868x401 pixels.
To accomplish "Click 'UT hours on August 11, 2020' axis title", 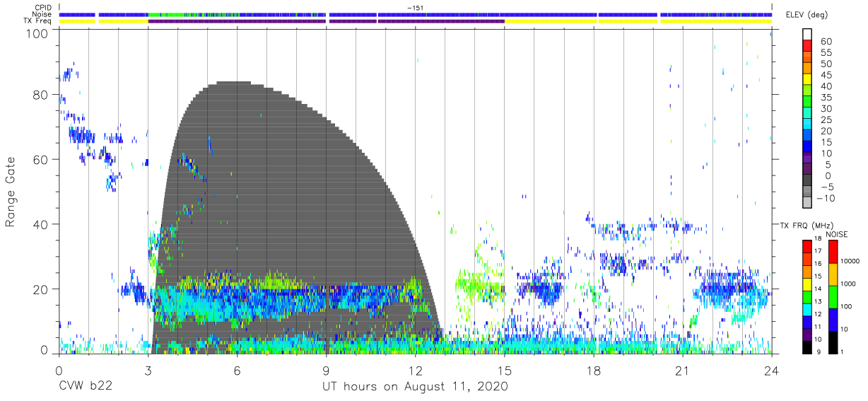I will (415, 387).
